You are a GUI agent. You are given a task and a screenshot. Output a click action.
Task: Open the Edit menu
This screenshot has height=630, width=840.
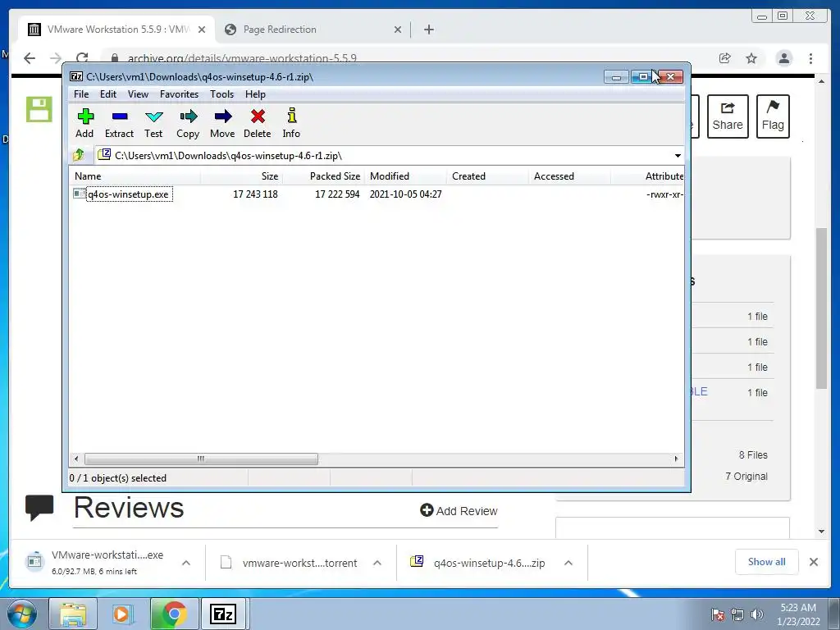[x=108, y=94]
